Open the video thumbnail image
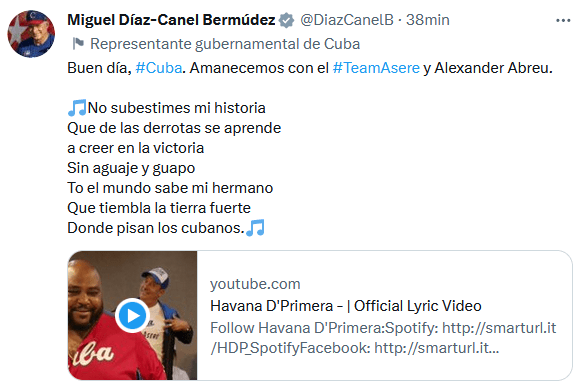The width and height of the screenshot is (585, 389). click(132, 316)
